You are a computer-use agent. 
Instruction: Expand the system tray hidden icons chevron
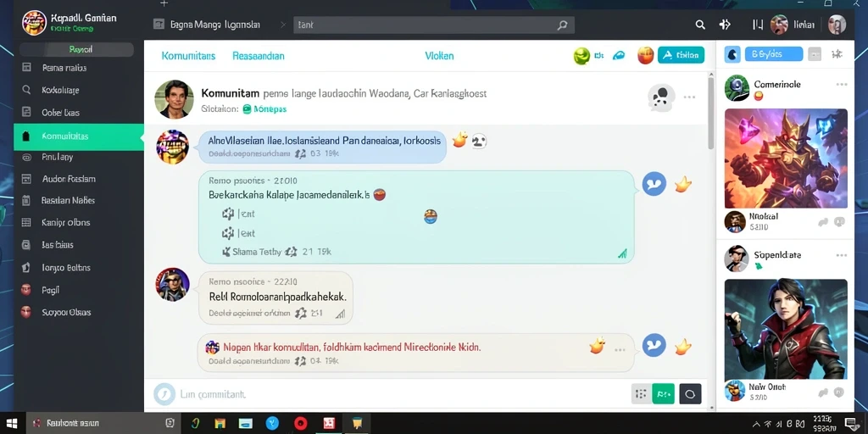(757, 424)
